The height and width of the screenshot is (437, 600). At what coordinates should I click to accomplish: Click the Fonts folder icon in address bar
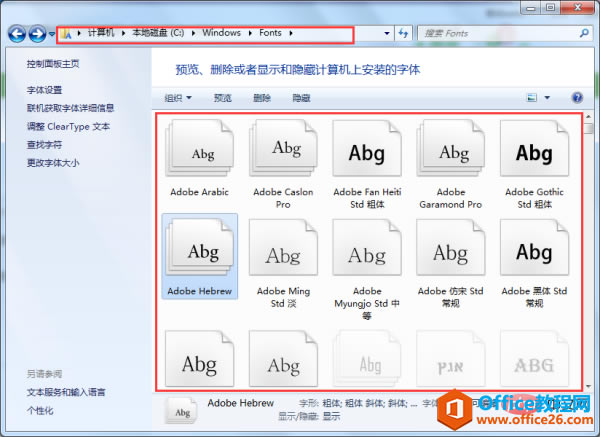coord(66,34)
